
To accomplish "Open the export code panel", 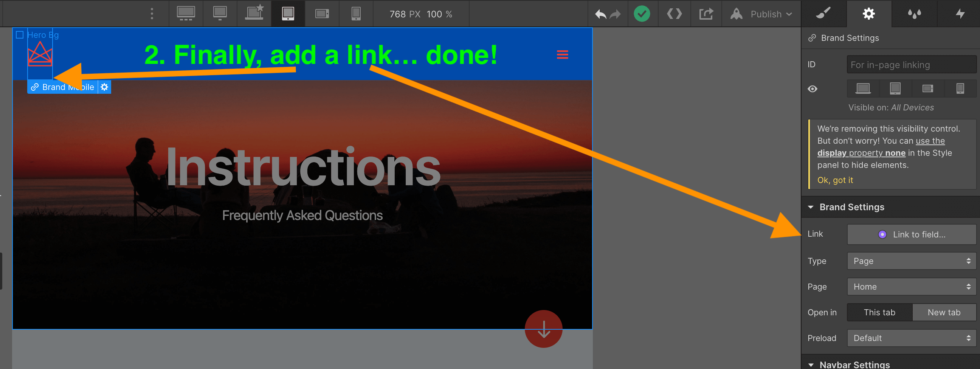I will (674, 14).
